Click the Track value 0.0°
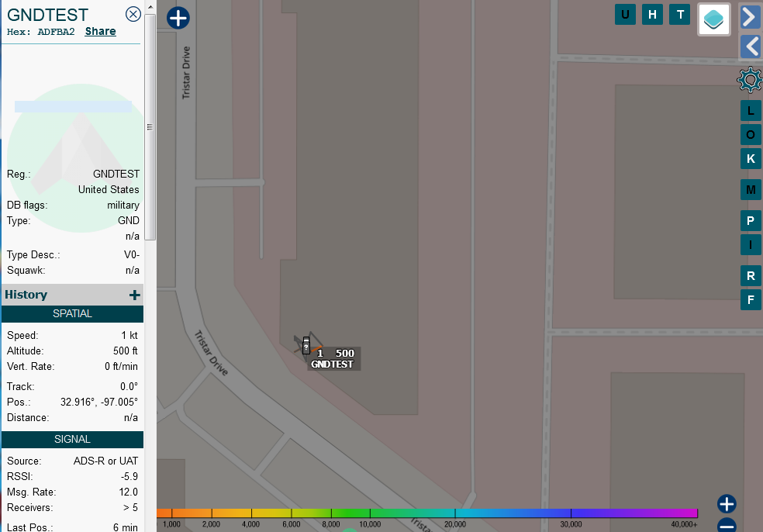This screenshot has height=532, width=763. point(129,386)
